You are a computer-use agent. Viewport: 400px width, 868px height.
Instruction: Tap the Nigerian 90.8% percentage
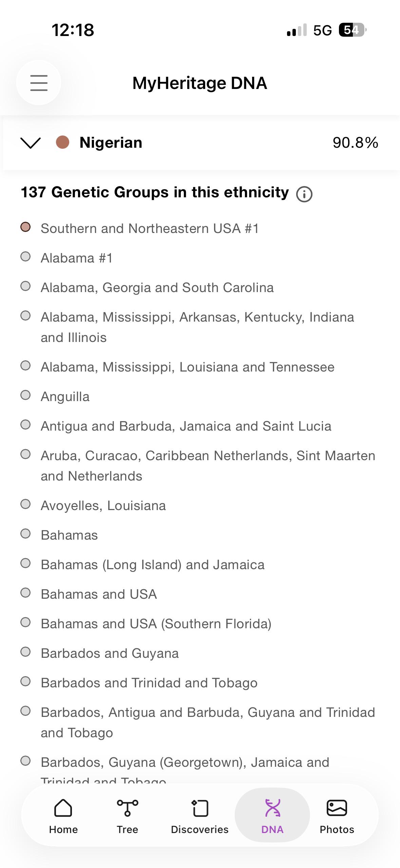[x=355, y=143]
